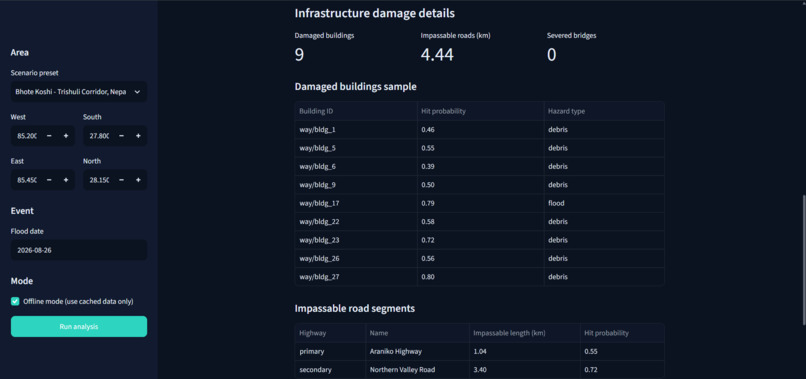Decrease the South coordinate value
This screenshot has width=806, height=379.
click(x=122, y=136)
